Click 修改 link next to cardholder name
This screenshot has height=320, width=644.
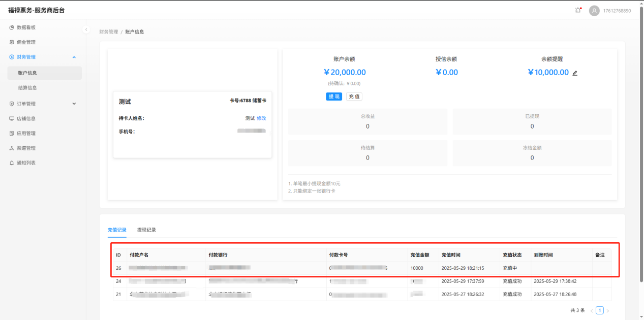pos(261,118)
